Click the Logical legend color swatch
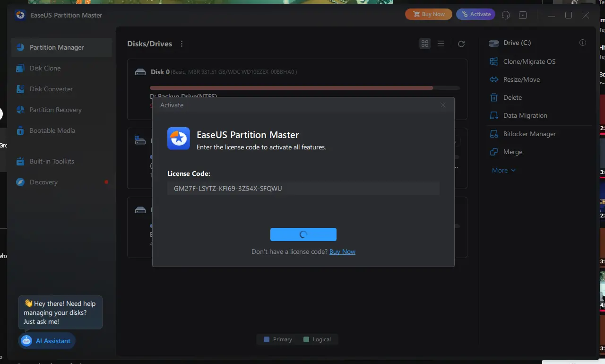The image size is (605, 364). (x=306, y=339)
